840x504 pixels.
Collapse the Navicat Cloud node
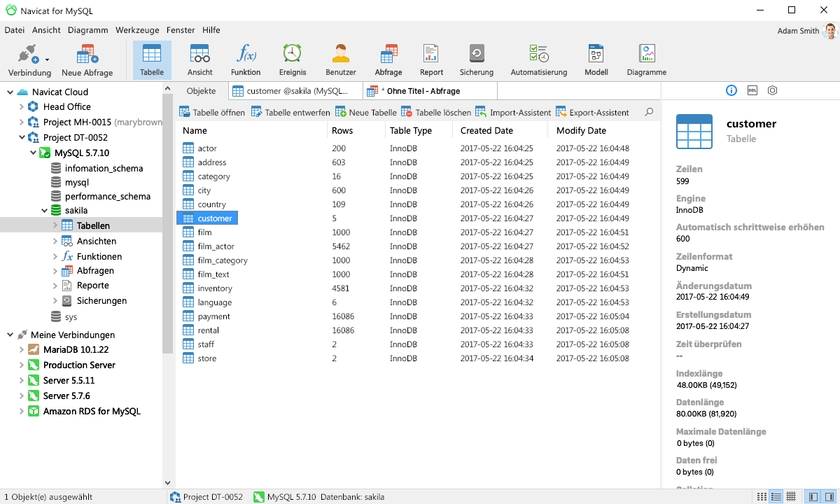[10, 92]
